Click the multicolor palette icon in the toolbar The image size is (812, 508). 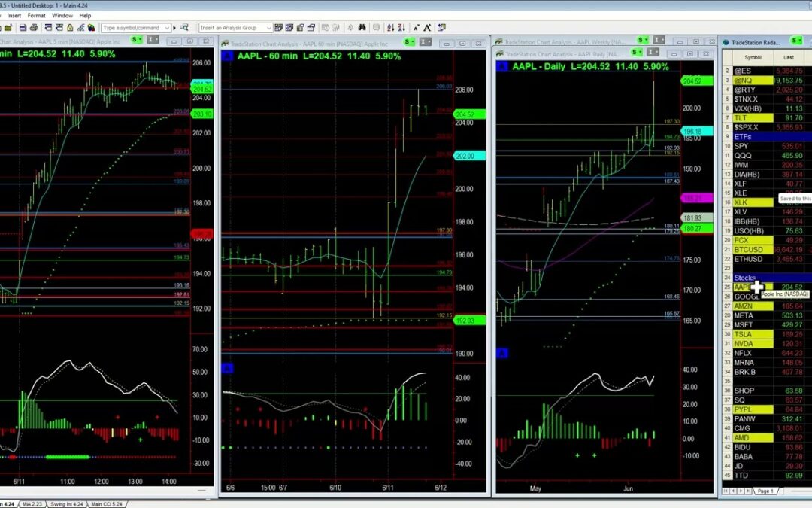tap(92, 28)
